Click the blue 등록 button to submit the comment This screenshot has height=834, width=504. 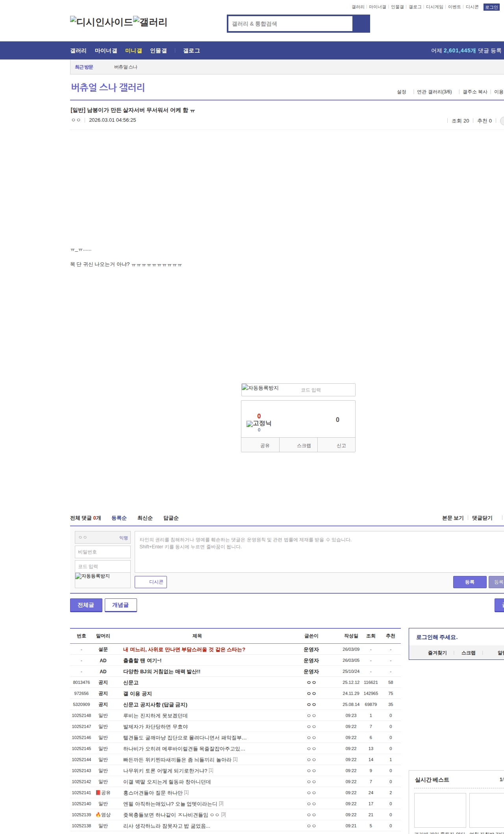[470, 582]
